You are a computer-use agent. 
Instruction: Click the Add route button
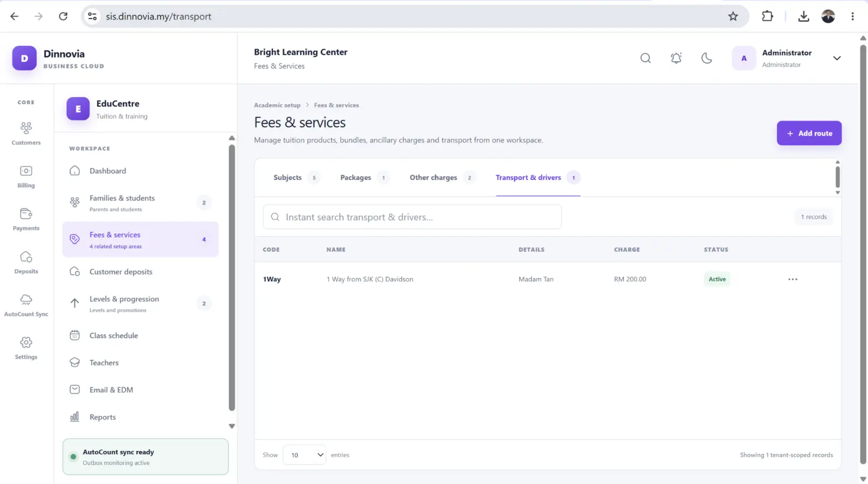809,133
